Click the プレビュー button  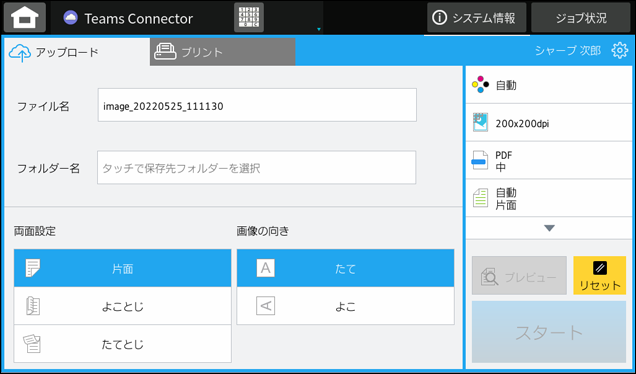pyautogui.click(x=519, y=275)
